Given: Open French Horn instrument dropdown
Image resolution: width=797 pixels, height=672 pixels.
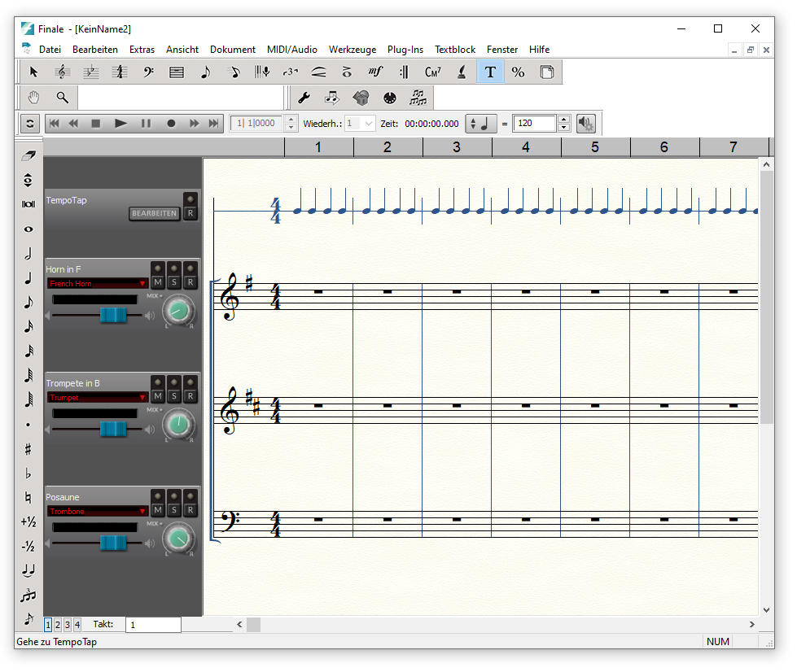Looking at the screenshot, I should (97, 283).
